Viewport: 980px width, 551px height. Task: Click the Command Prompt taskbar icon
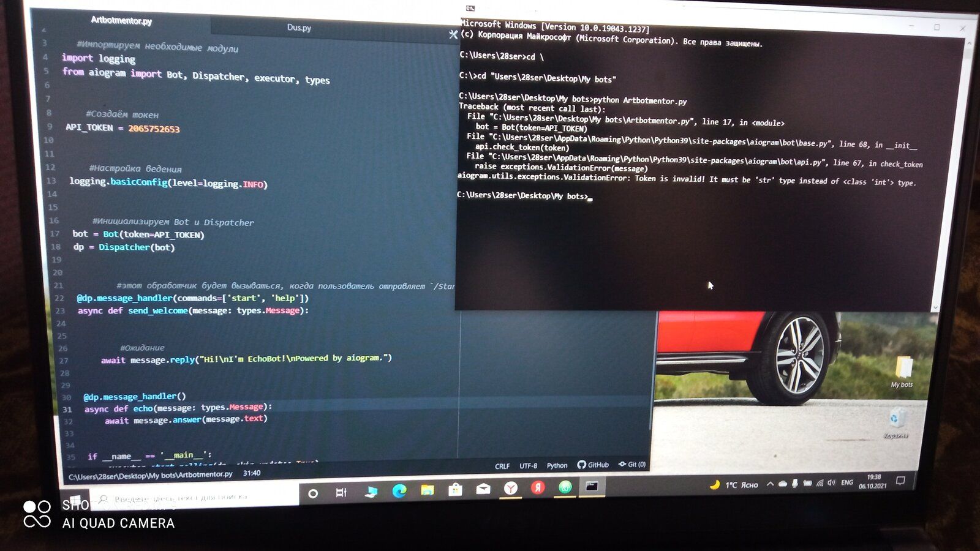tap(592, 487)
